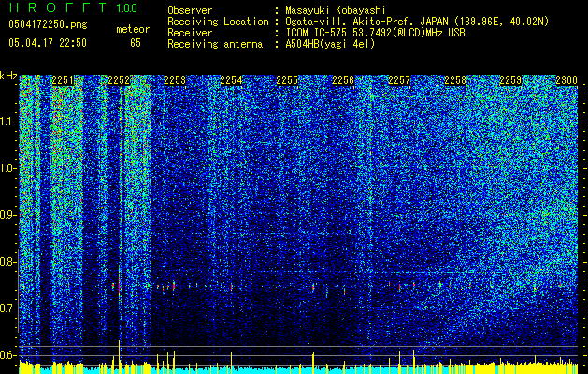Click the meteor label
This screenshot has width=588, height=374.
pyautogui.click(x=133, y=29)
